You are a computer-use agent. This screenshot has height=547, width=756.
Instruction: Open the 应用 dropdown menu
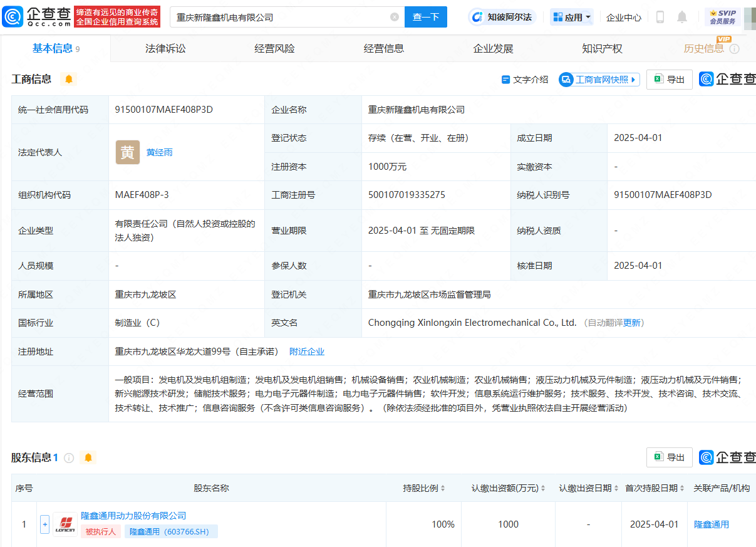(x=571, y=16)
